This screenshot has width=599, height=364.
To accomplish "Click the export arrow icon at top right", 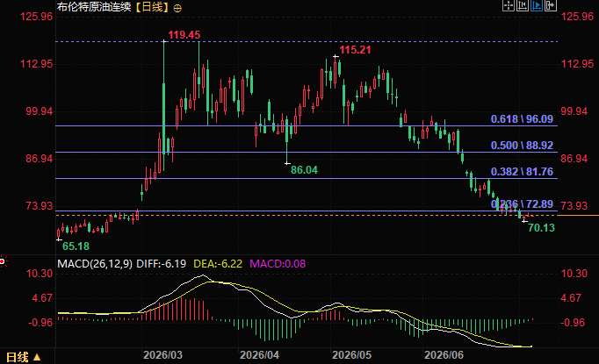I will coord(551,5).
